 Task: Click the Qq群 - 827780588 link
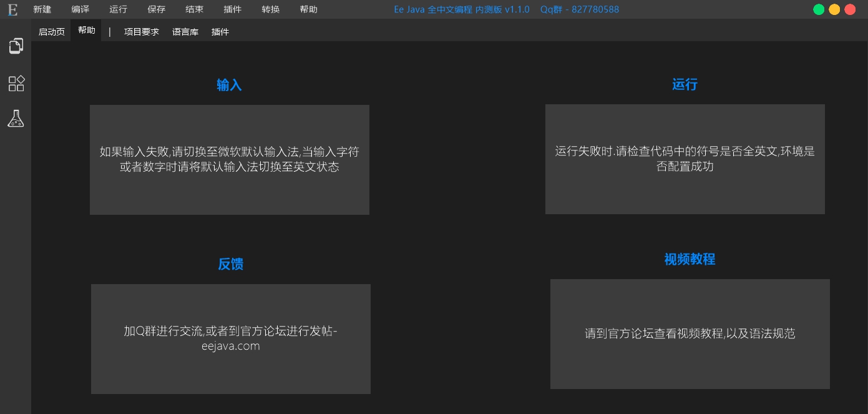click(580, 9)
